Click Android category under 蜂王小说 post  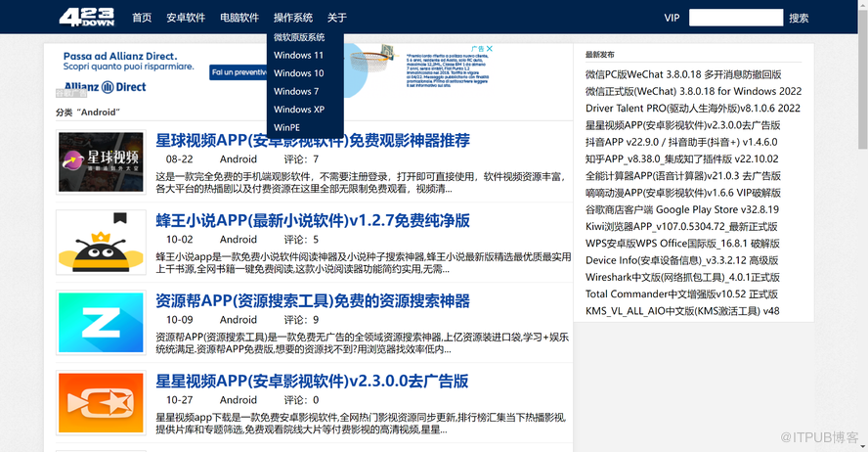tap(239, 240)
